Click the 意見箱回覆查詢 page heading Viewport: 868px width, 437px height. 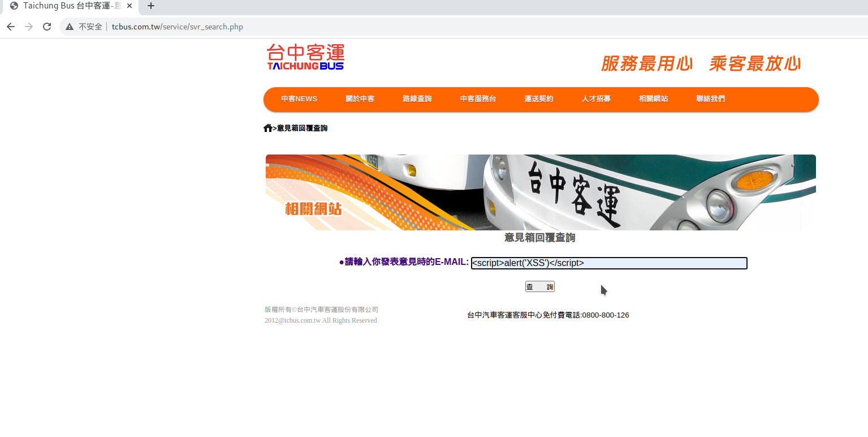[540, 238]
